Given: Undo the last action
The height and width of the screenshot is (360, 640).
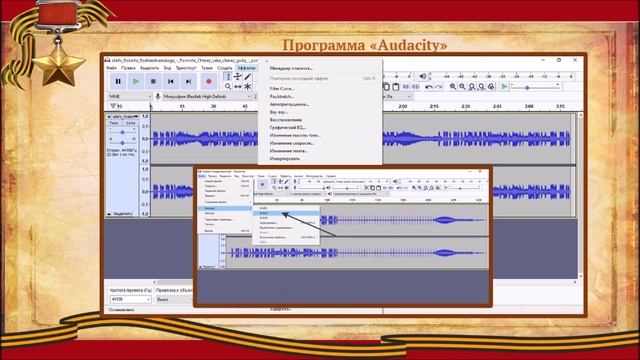Looking at the screenshot, I should click(429, 87).
